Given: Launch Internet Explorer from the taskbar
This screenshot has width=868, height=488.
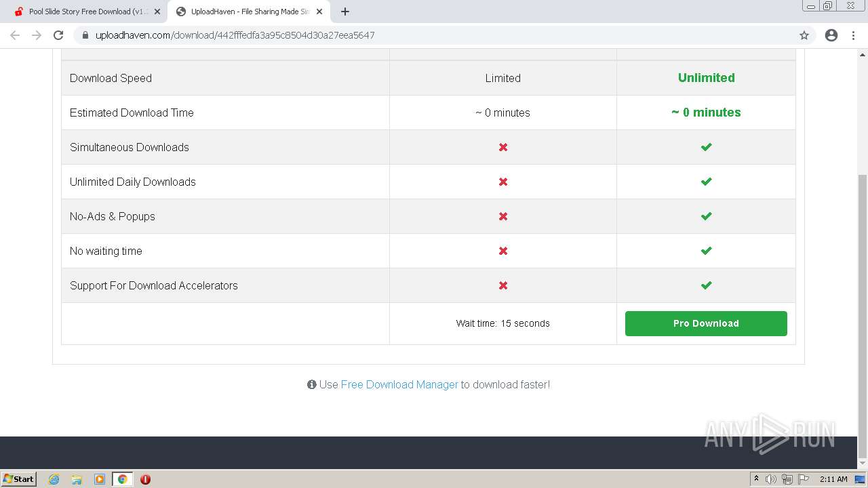Looking at the screenshot, I should click(54, 479).
